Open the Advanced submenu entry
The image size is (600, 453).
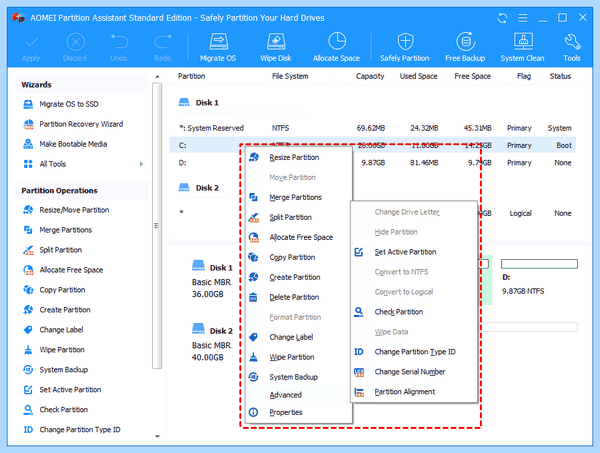(x=298, y=395)
